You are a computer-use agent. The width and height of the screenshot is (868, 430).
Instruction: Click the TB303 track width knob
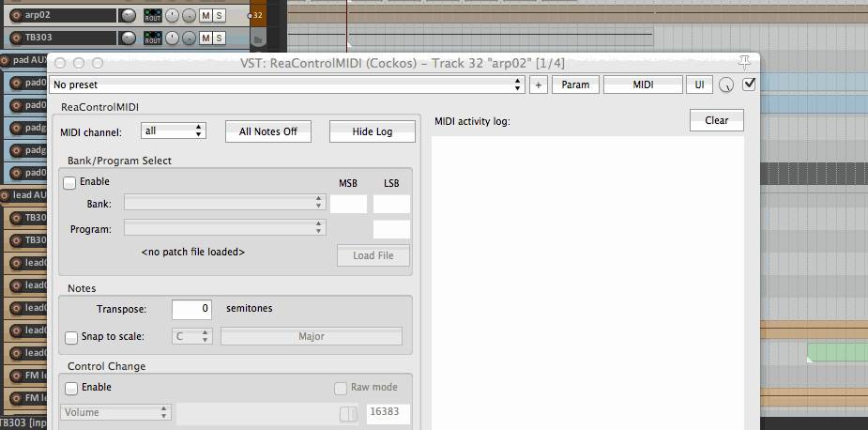[190, 38]
